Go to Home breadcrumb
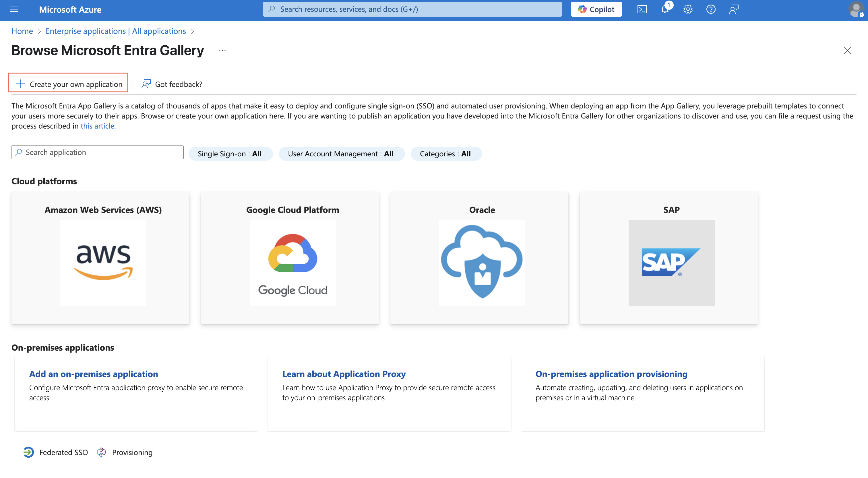Viewport: 868px width, 478px height. [22, 31]
